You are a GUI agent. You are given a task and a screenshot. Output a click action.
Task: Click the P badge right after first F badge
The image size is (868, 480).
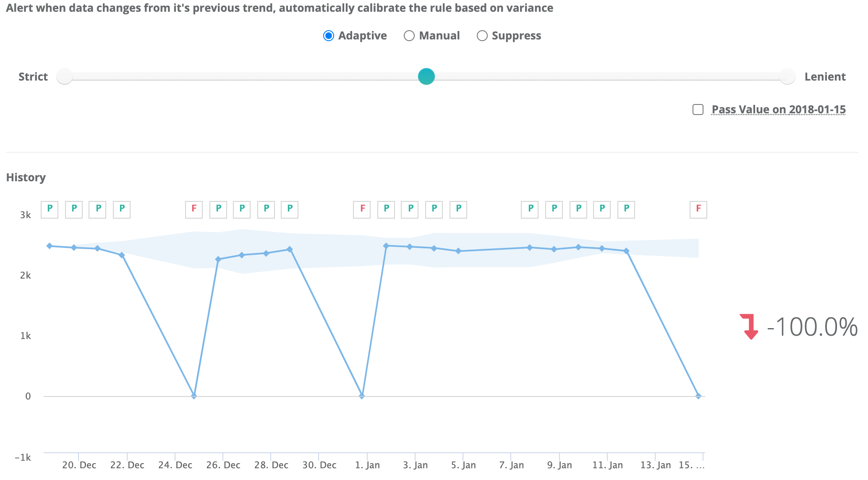pyautogui.click(x=218, y=209)
